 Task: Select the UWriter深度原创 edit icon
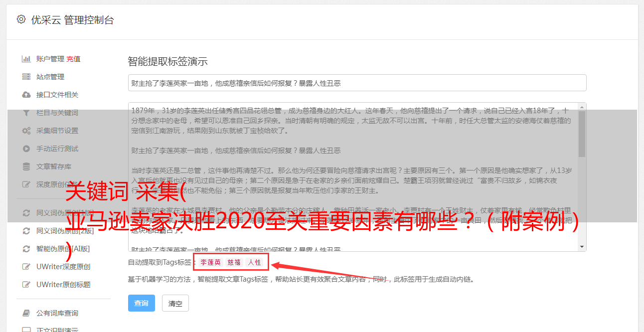[x=26, y=267]
